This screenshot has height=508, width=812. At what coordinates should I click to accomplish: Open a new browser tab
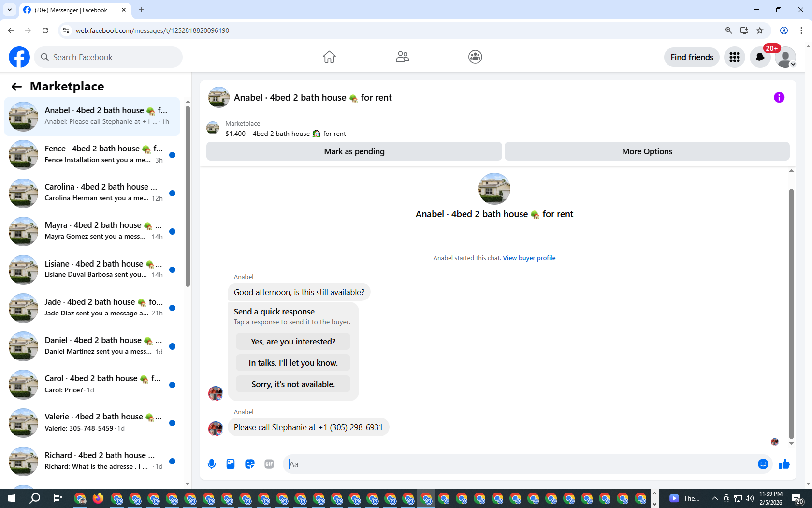141,10
